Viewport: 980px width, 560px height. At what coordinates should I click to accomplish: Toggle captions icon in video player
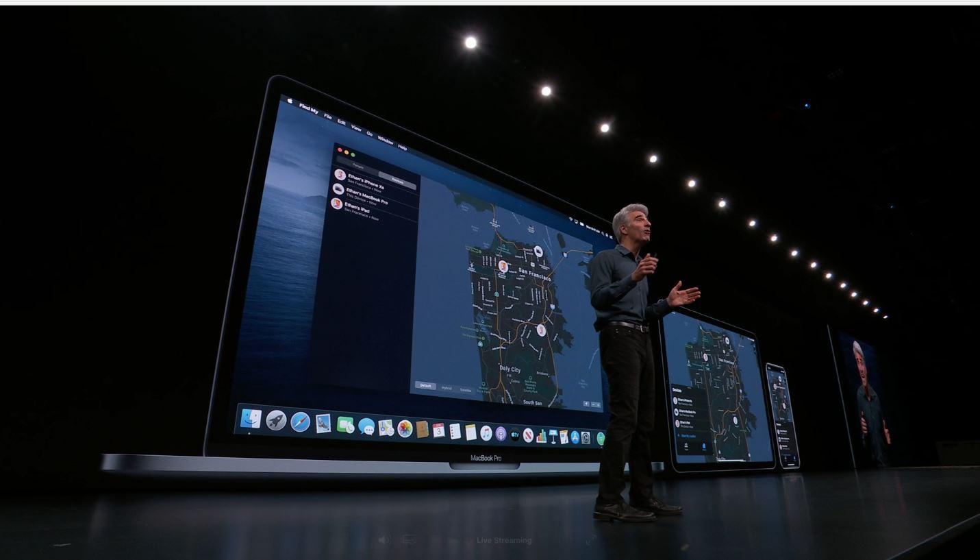point(409,540)
